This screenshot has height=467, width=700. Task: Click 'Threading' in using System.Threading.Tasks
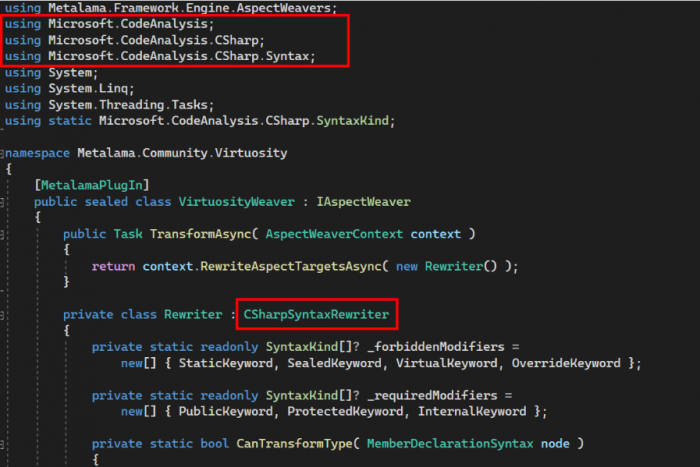[132, 104]
